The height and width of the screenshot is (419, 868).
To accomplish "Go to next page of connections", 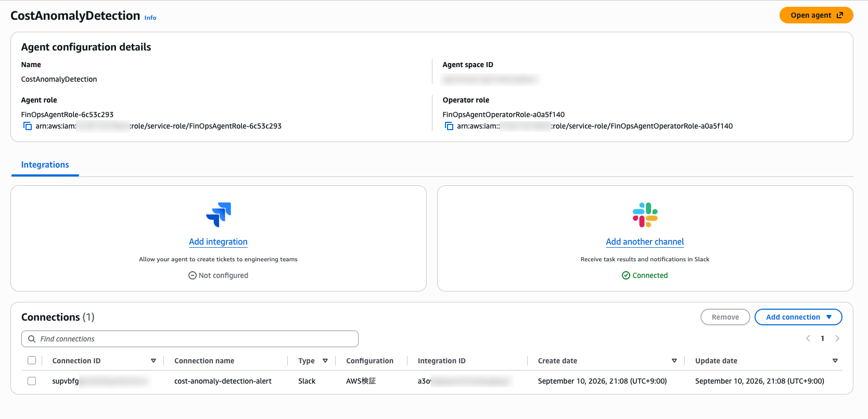I will pyautogui.click(x=837, y=338).
